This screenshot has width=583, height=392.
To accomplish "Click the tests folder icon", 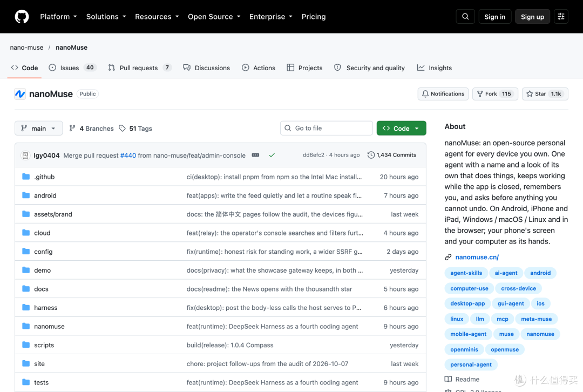I will pyautogui.click(x=26, y=382).
